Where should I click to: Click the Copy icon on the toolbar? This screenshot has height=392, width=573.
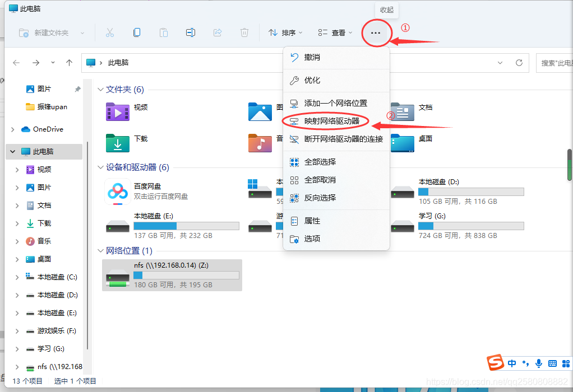[137, 32]
